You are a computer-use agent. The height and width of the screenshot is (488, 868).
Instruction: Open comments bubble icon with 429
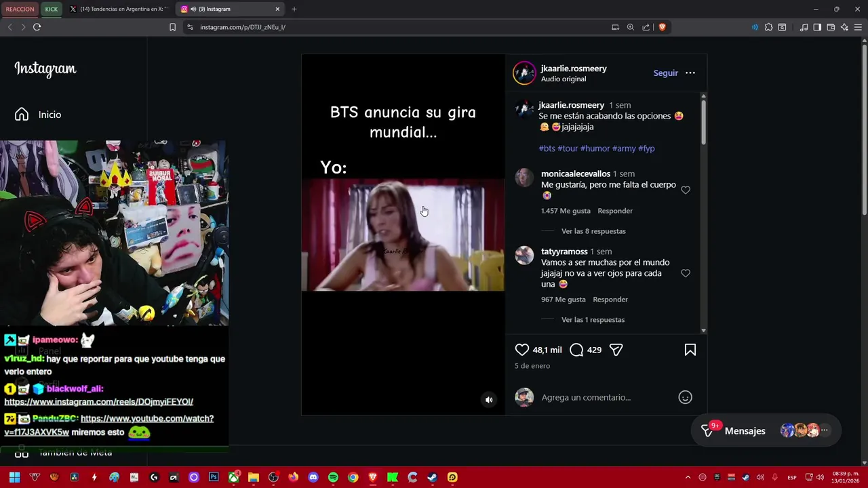point(576,350)
